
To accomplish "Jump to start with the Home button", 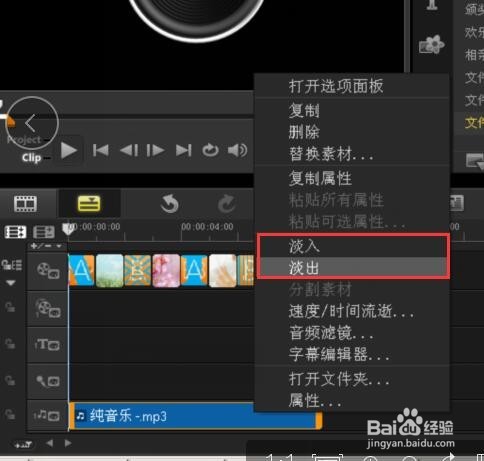I will 100,150.
